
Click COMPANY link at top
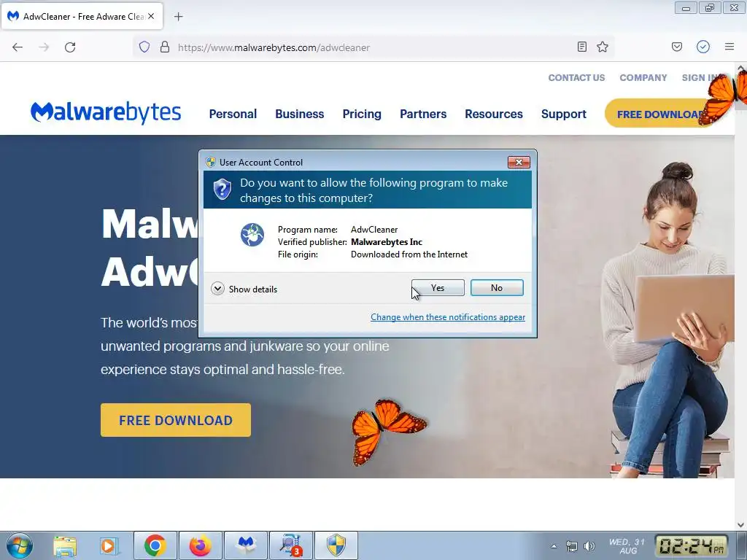(x=643, y=77)
